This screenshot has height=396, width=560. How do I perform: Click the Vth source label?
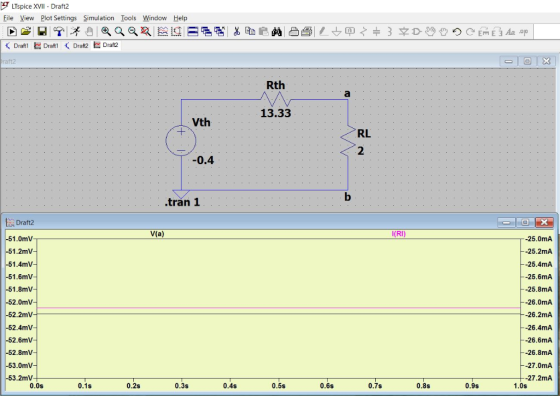click(201, 122)
